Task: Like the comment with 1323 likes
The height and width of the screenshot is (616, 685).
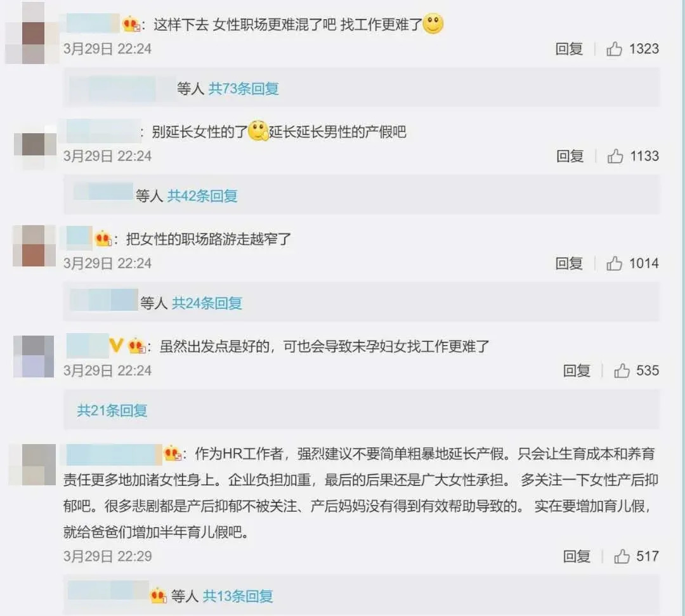Action: click(614, 49)
